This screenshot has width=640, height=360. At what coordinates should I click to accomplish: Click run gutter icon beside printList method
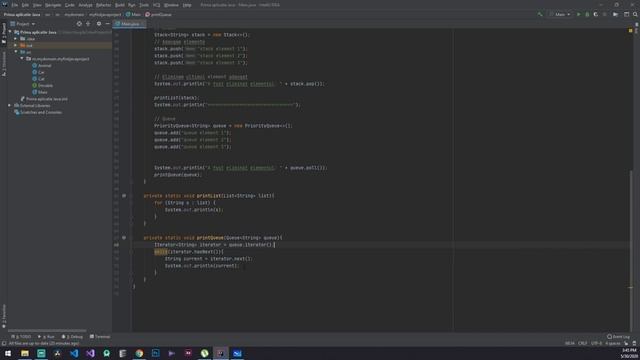click(124, 196)
